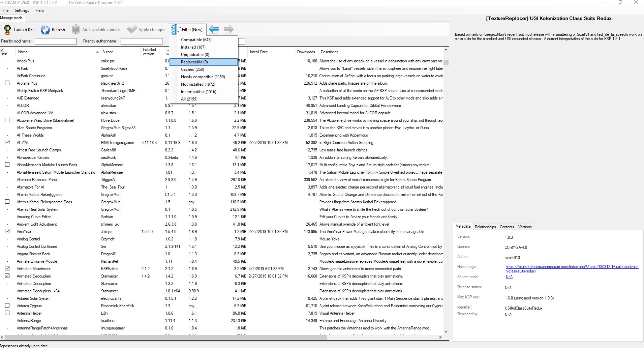Open the Settings menu

pyautogui.click(x=22, y=10)
